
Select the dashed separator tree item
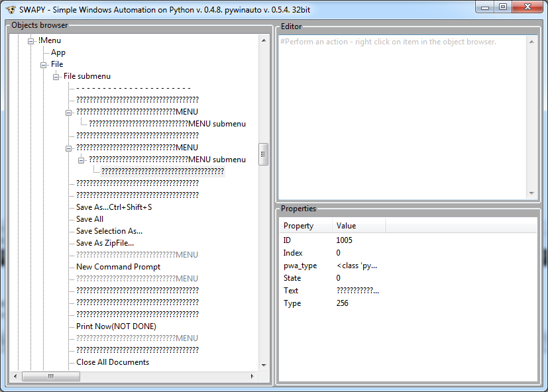(133, 88)
